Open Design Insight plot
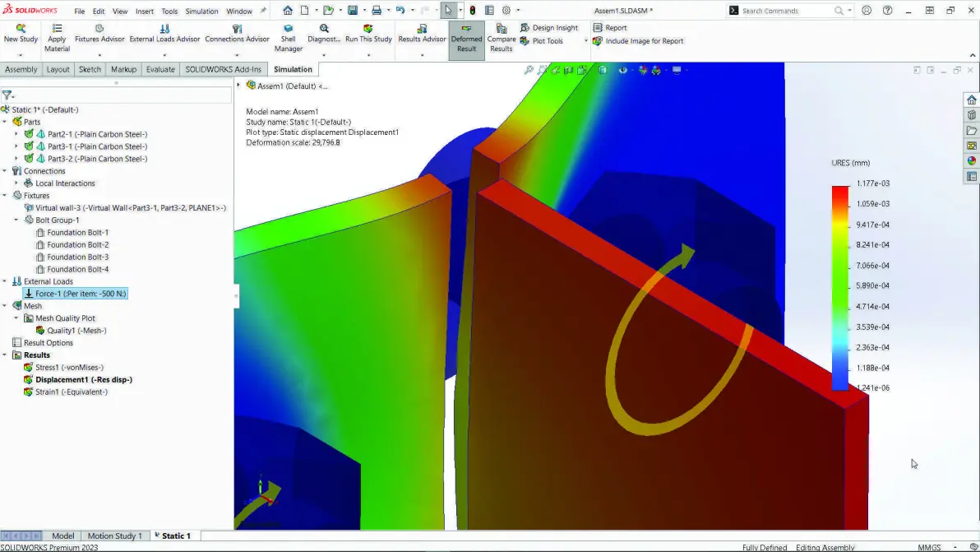 548,27
